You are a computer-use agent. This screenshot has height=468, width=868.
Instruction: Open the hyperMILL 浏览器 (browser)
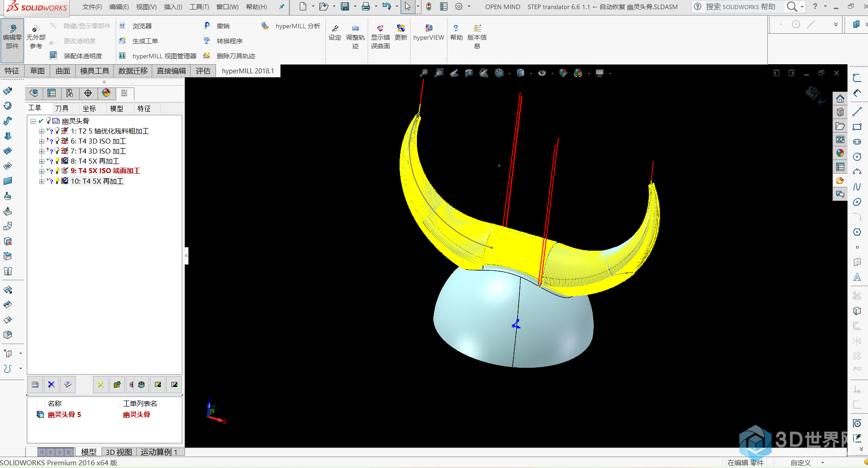point(135,26)
